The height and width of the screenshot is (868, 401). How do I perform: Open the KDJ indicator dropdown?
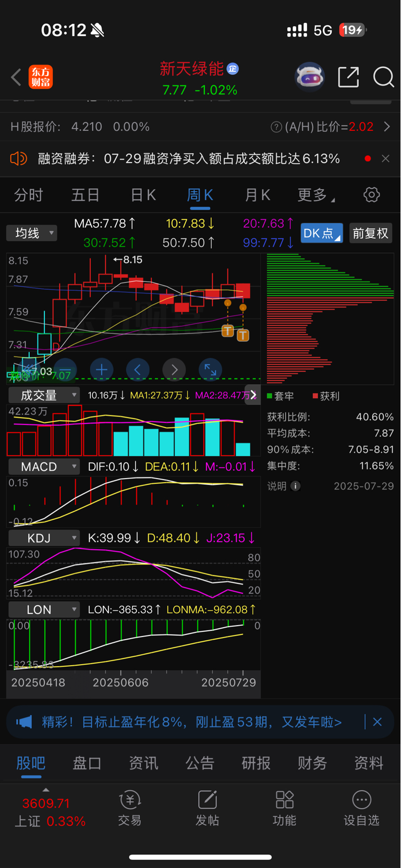point(44,538)
